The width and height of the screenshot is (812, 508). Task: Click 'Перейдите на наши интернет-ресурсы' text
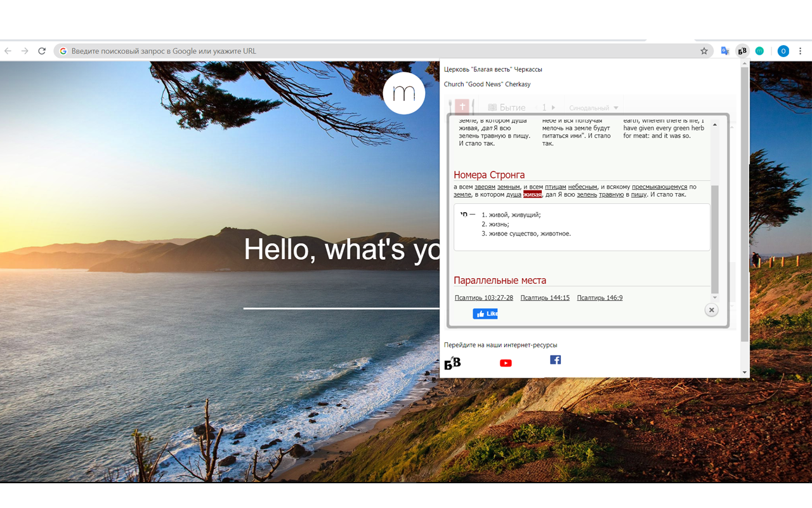(501, 345)
